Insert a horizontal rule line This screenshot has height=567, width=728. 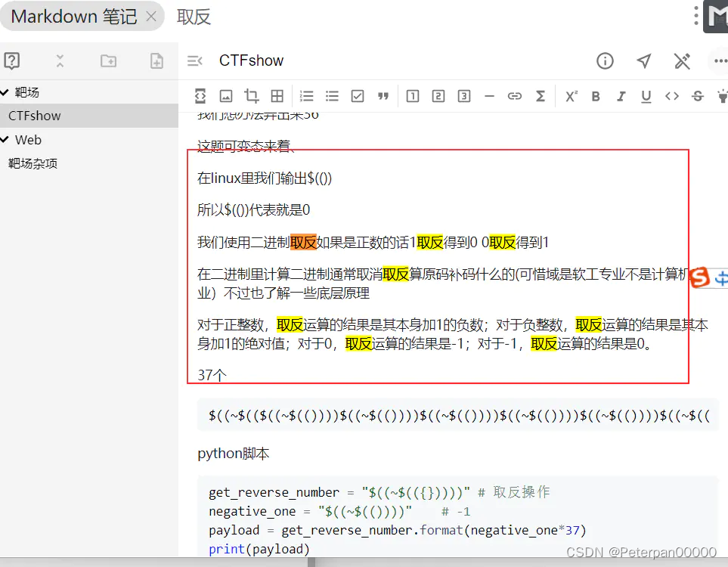tap(489, 96)
